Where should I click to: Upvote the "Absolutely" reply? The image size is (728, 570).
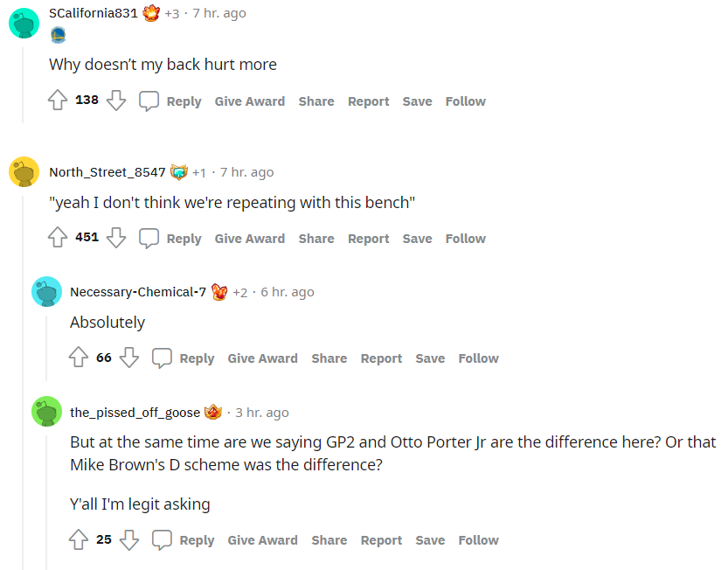pos(79,358)
